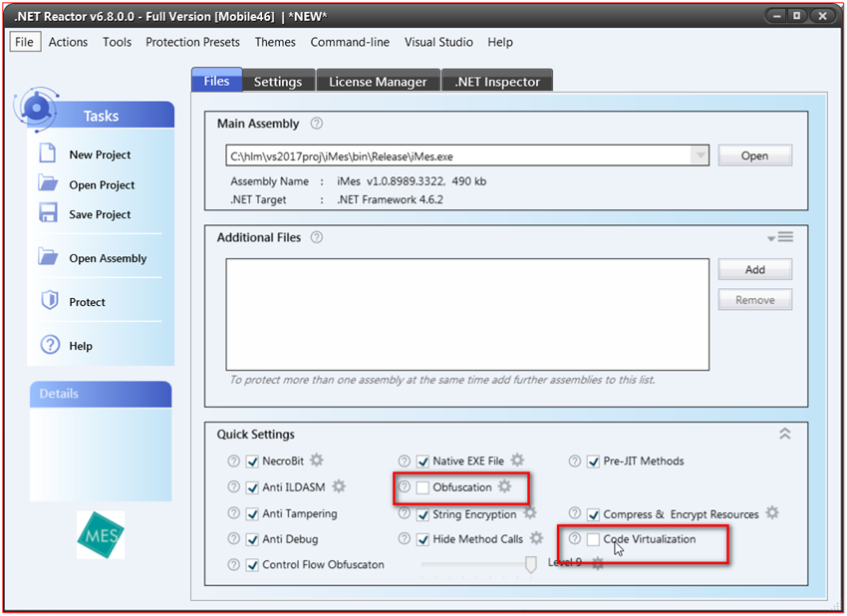Click the New Project document icon
The width and height of the screenshot is (847, 616).
click(48, 154)
